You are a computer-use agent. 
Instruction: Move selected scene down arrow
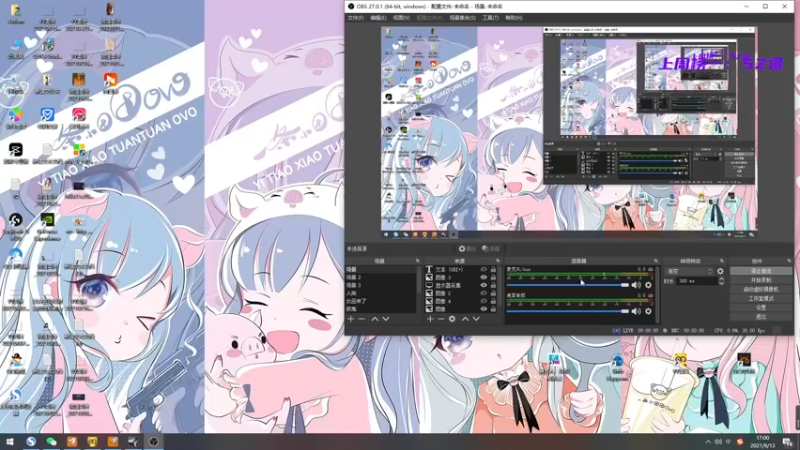(386, 319)
